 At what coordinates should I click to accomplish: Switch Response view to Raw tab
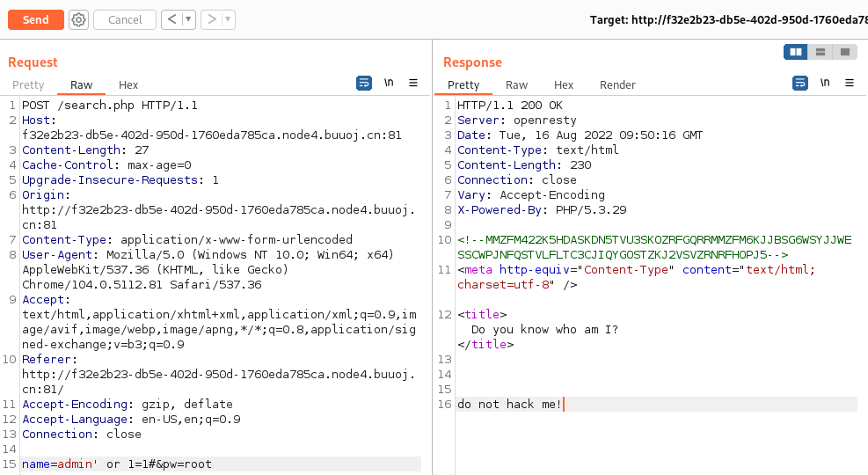tap(516, 84)
